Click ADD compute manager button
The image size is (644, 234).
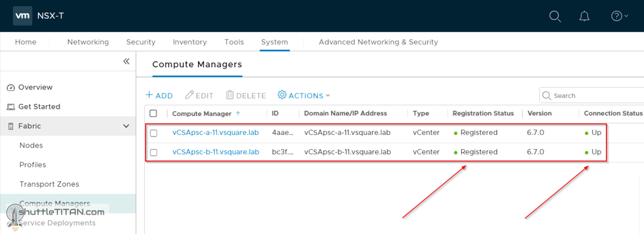(x=159, y=96)
